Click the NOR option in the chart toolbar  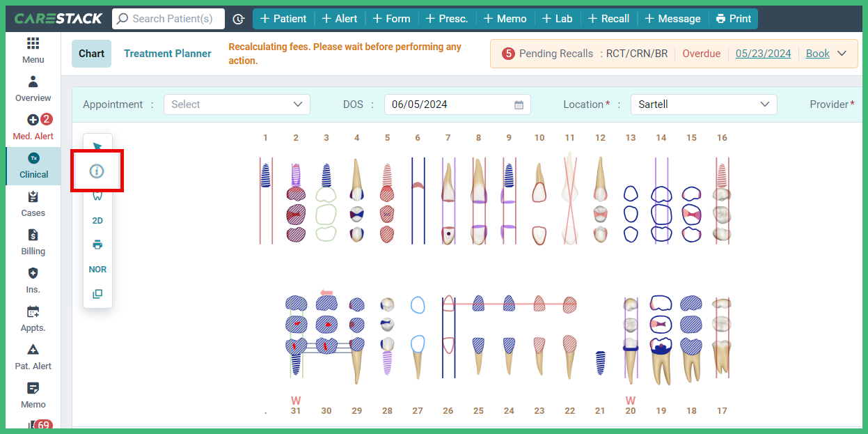(97, 269)
